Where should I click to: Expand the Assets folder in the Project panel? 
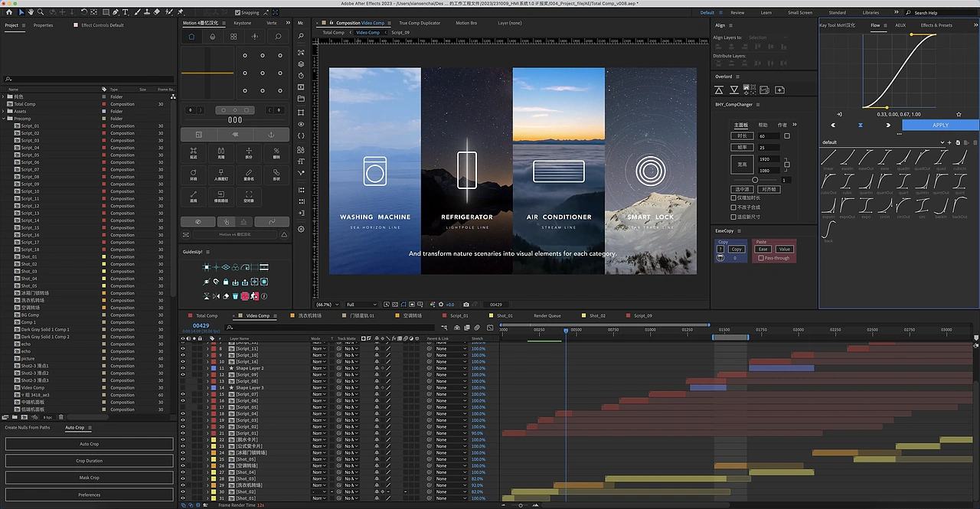[4, 112]
